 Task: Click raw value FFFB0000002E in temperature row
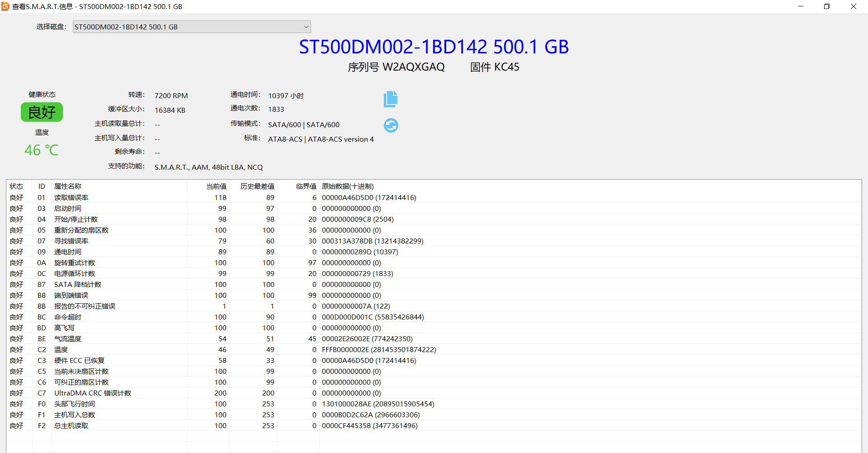[x=379, y=350]
